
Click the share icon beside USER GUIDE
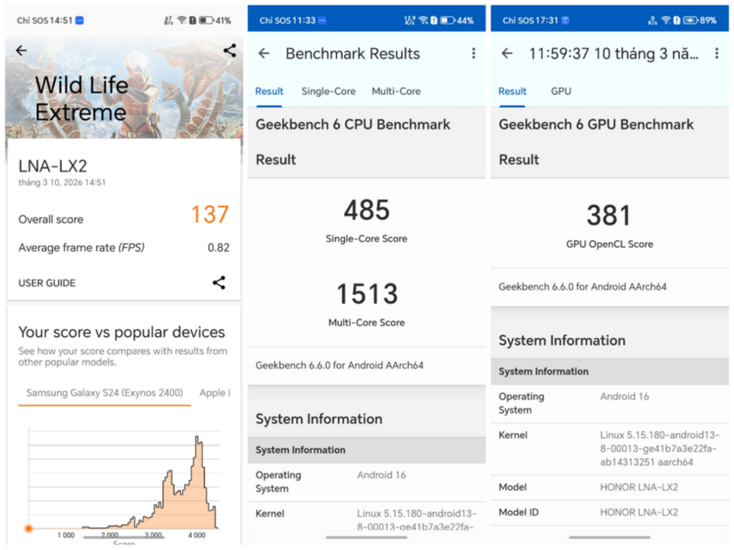coord(219,283)
